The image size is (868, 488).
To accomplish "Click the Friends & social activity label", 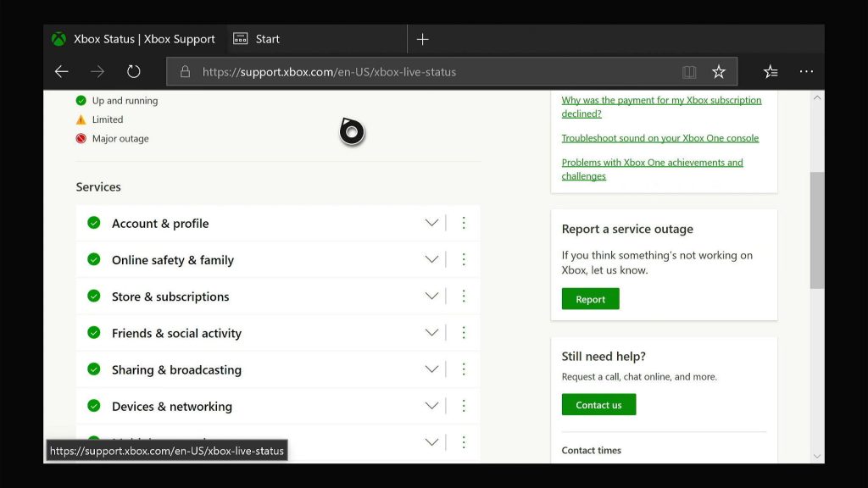I will (176, 333).
